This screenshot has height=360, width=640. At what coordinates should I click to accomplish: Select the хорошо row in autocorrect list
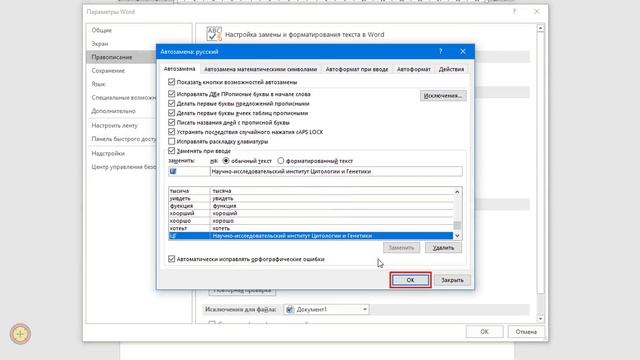pos(311,221)
